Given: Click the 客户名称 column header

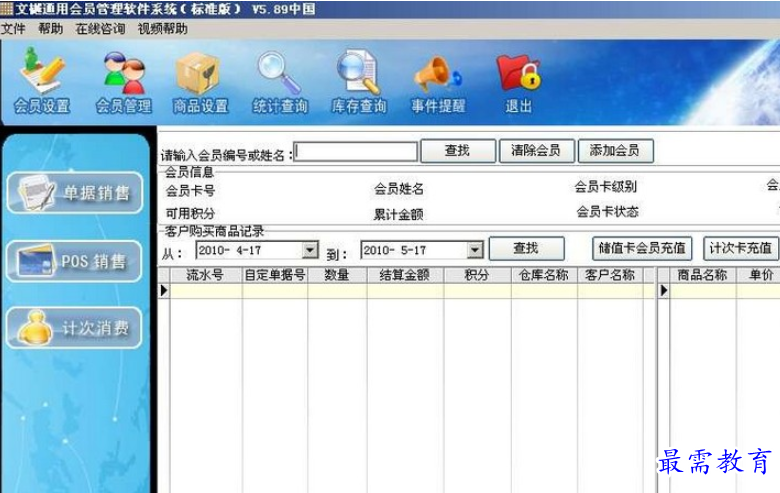Looking at the screenshot, I should (610, 275).
